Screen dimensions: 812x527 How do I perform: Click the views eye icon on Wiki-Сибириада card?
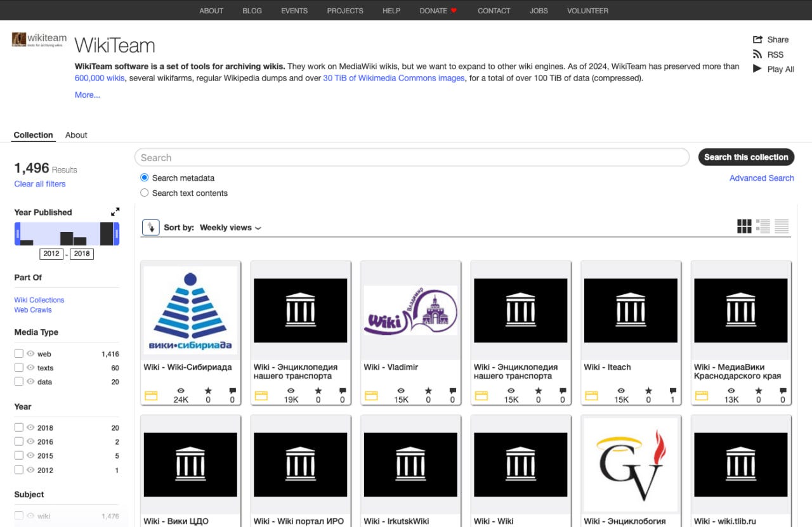[181, 391]
